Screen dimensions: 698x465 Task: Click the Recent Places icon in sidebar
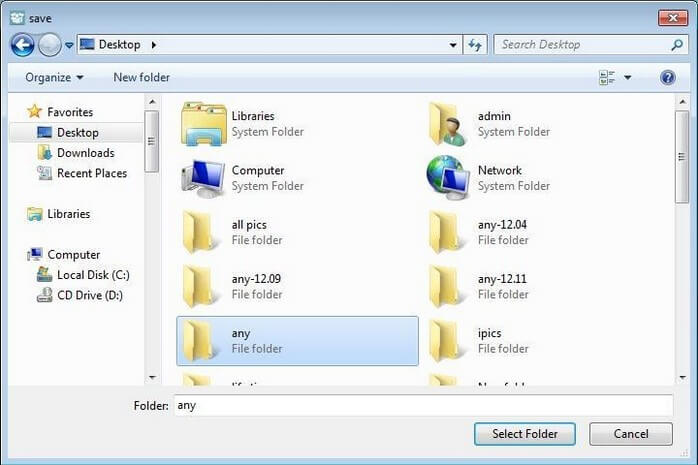(45, 173)
